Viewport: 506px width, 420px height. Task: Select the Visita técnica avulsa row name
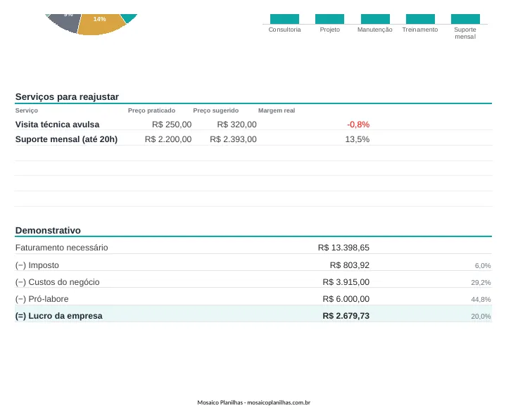click(x=58, y=125)
